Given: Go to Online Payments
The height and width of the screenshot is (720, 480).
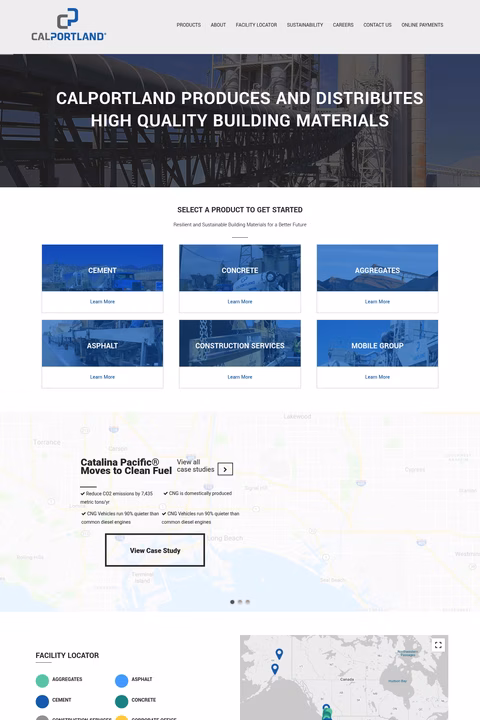Looking at the screenshot, I should 422,25.
